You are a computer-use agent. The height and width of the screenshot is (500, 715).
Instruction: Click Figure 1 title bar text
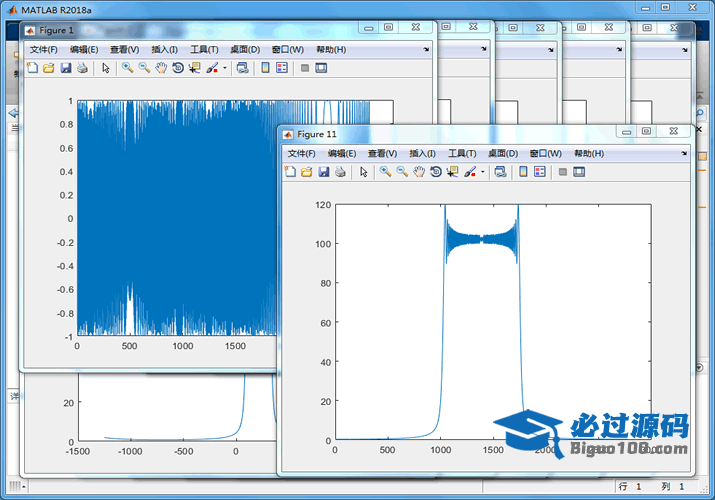(56, 31)
